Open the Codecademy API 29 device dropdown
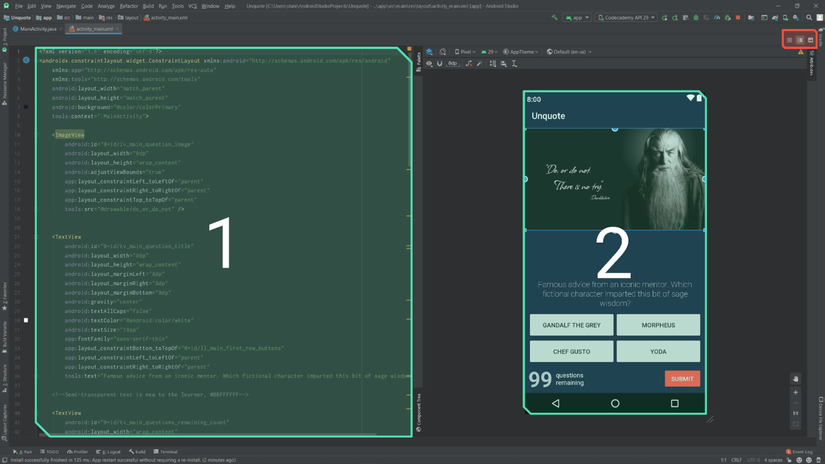Viewport: 825px width, 464px height. coord(627,17)
